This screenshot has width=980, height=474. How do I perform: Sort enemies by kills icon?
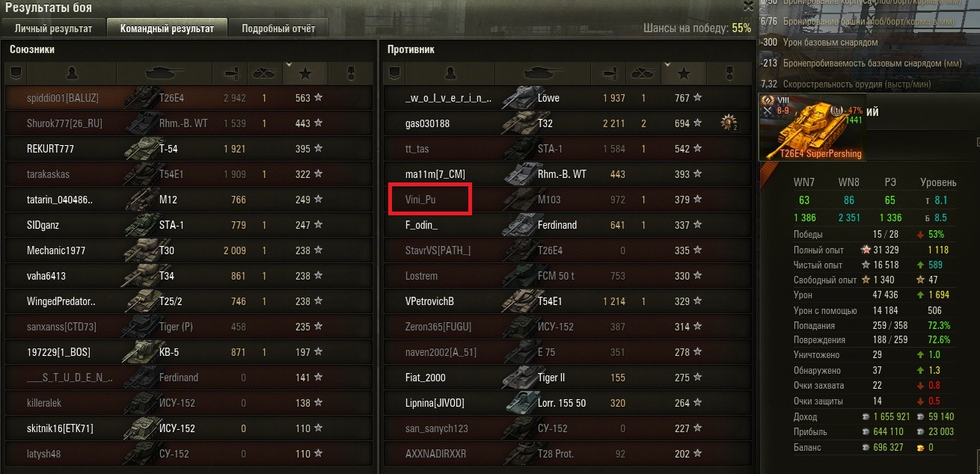coord(643,73)
